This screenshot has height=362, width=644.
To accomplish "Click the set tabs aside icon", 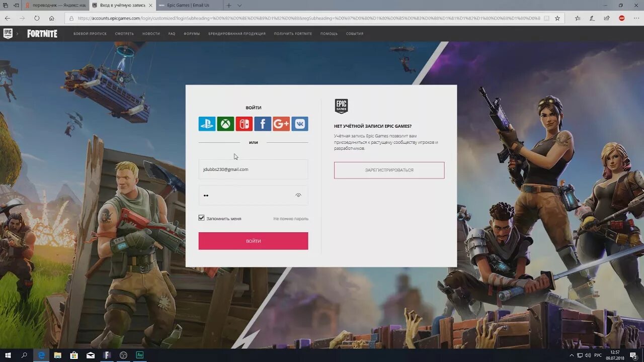I will [16, 5].
